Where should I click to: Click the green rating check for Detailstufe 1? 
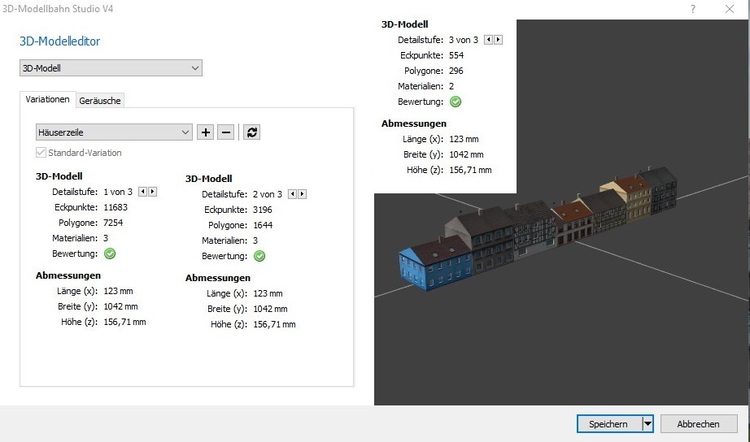[110, 254]
